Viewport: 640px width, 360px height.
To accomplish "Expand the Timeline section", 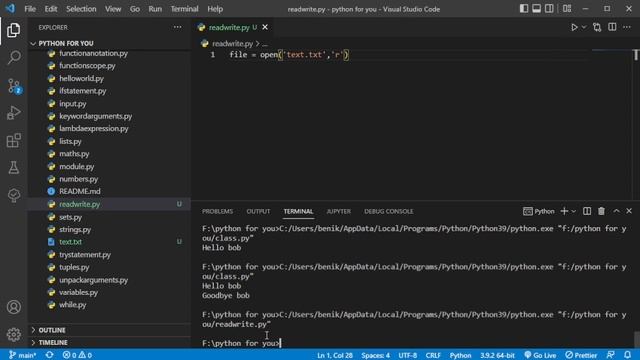I will 109,342.
